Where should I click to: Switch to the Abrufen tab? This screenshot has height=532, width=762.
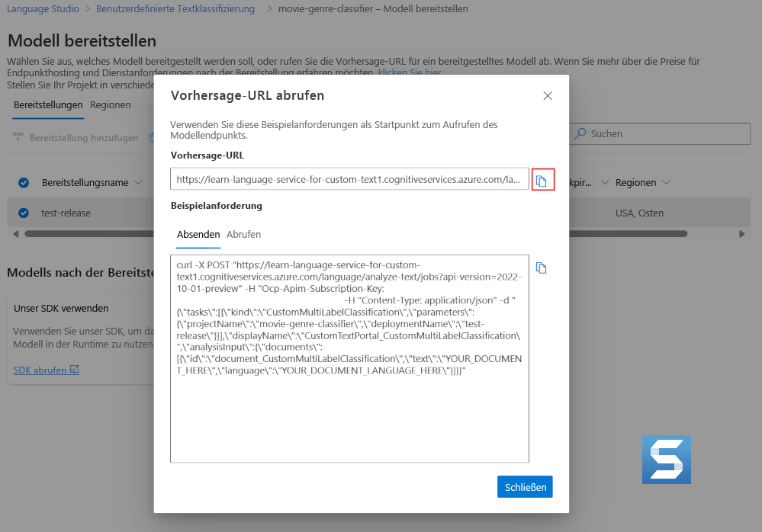coord(243,235)
